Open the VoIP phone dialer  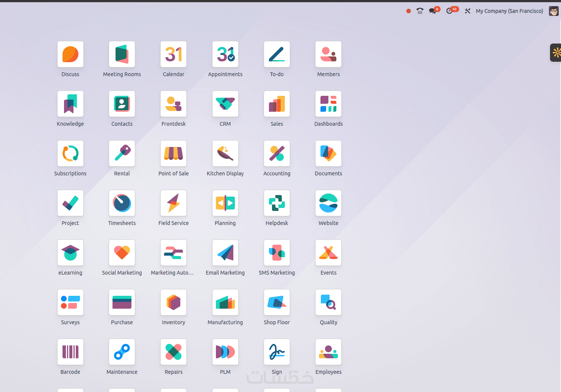coord(420,11)
